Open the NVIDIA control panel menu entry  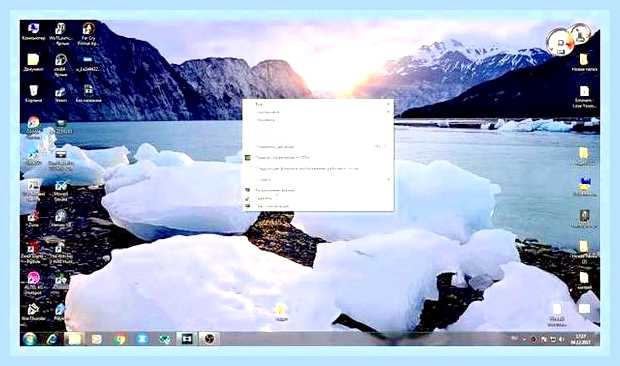pos(318,158)
